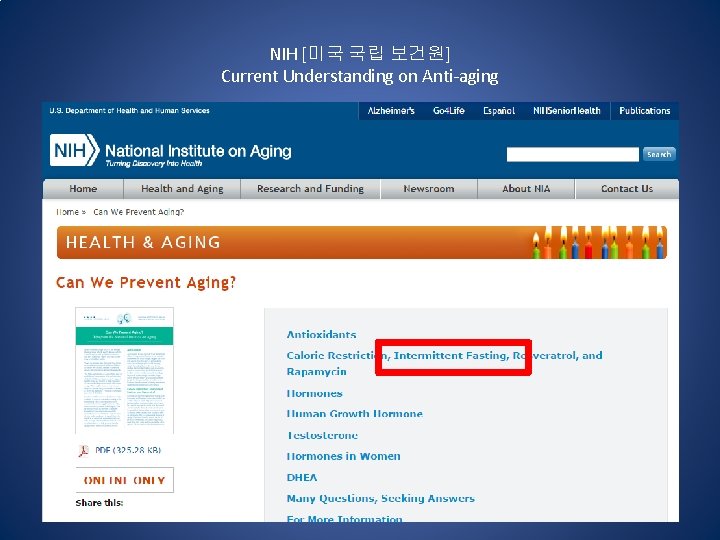The width and height of the screenshot is (720, 540).
Task: Click the publication cover thumbnail
Action: [124, 371]
